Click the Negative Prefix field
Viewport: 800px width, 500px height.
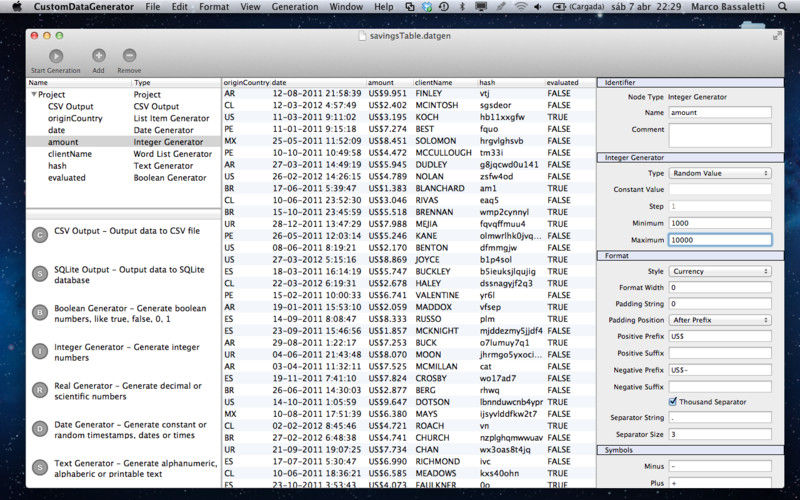coord(720,370)
